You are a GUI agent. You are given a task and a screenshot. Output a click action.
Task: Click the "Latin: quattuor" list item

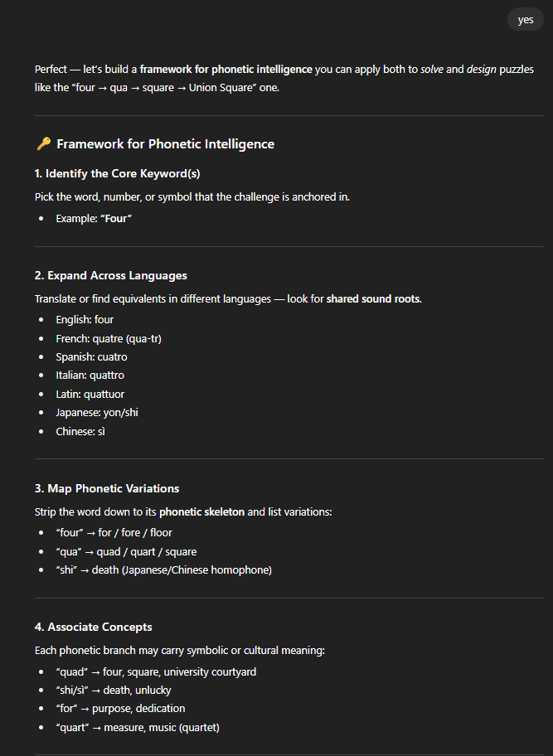point(90,394)
